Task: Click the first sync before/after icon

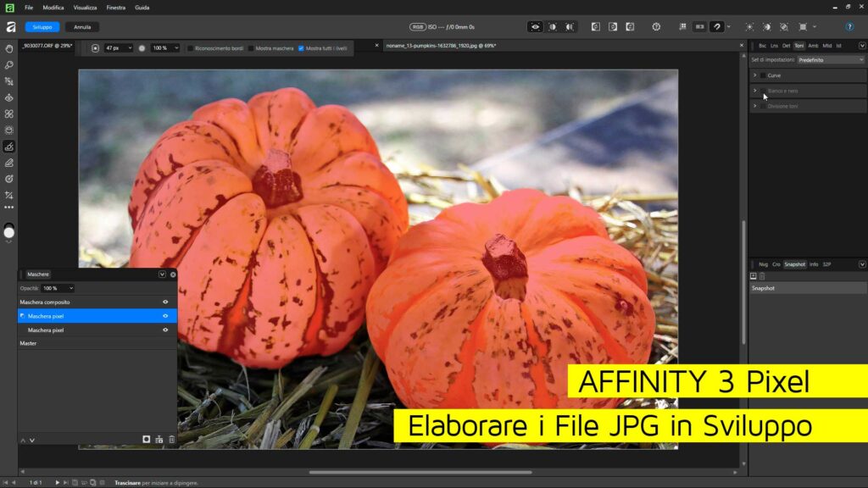Action: click(596, 26)
